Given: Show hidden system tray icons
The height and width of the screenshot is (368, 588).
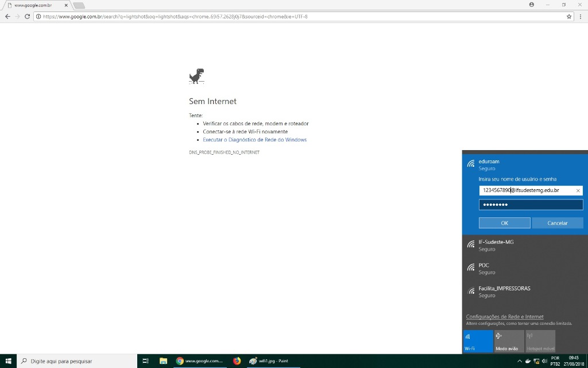Looking at the screenshot, I should pos(520,361).
